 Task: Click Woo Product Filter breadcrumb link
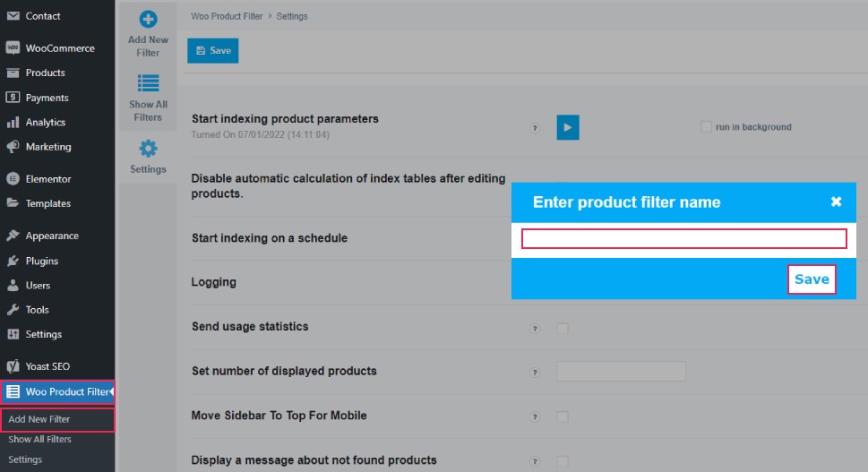[227, 17]
